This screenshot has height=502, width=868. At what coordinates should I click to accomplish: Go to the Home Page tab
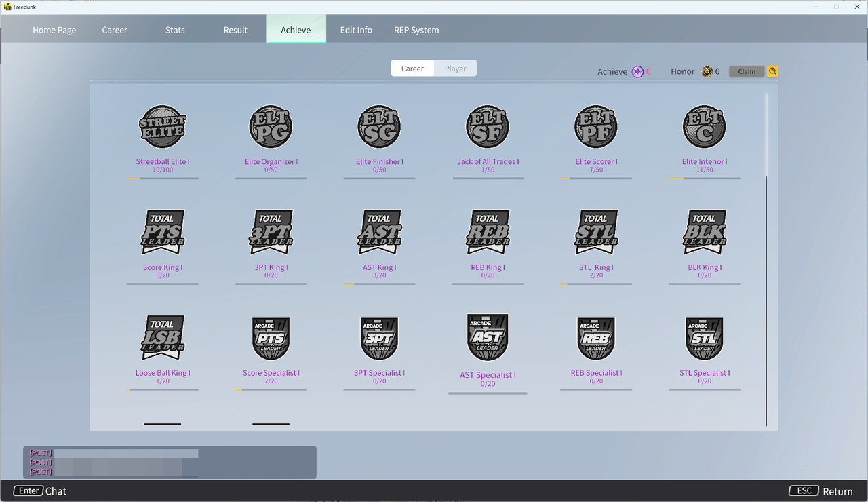click(x=54, y=30)
